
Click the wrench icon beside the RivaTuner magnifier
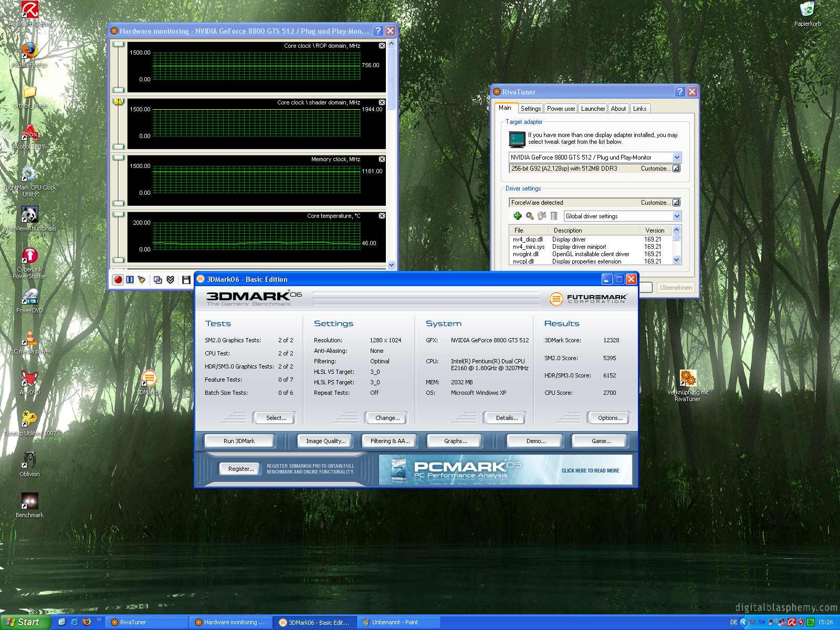(x=542, y=216)
